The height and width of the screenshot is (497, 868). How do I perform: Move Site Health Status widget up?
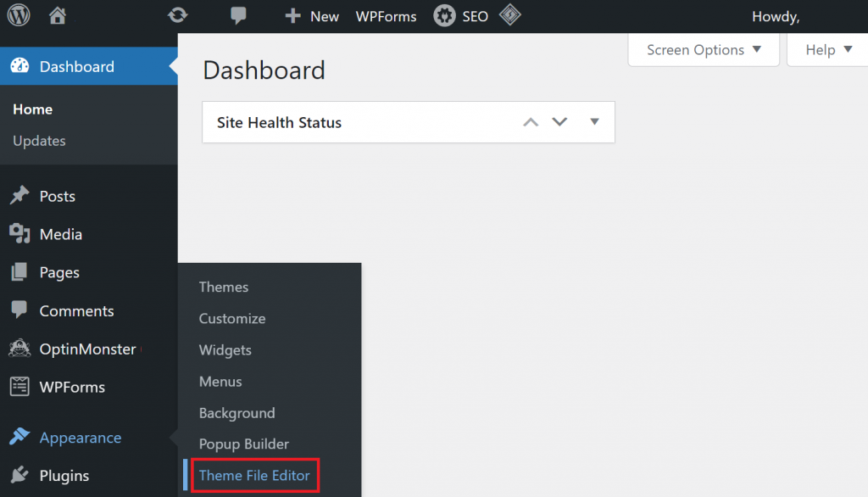coord(531,122)
